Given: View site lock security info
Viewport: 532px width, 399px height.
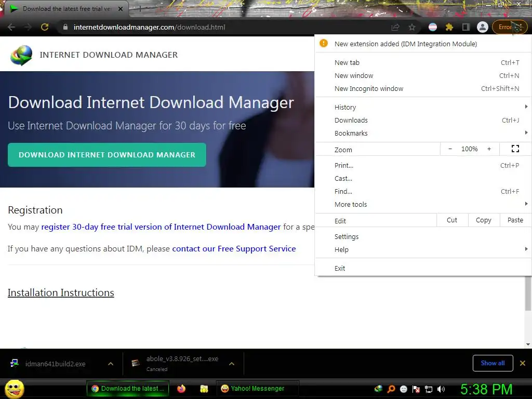Looking at the screenshot, I should 65,27.
